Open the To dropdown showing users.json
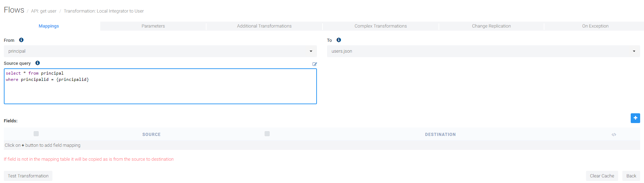 pyautogui.click(x=483, y=51)
